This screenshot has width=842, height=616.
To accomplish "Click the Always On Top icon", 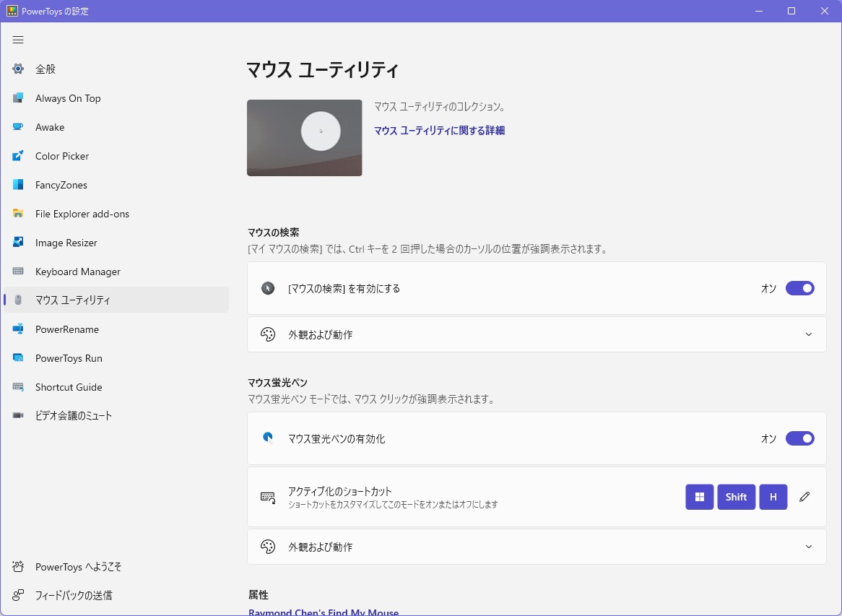I will point(18,97).
